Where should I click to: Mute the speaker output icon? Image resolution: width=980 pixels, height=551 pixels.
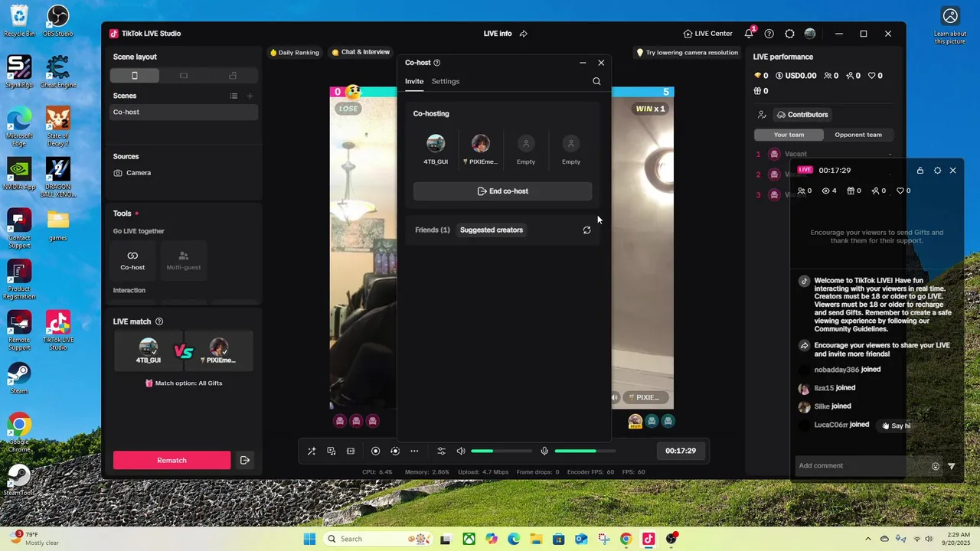pyautogui.click(x=461, y=452)
